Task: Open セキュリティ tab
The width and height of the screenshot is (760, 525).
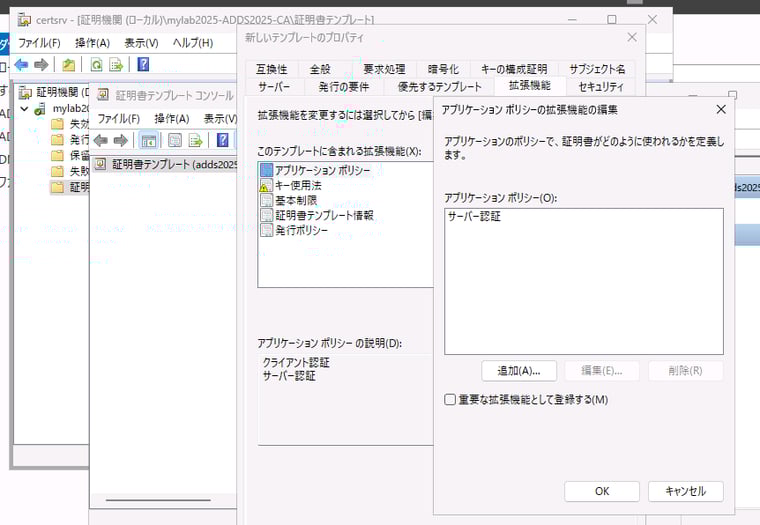Action: [x=601, y=87]
